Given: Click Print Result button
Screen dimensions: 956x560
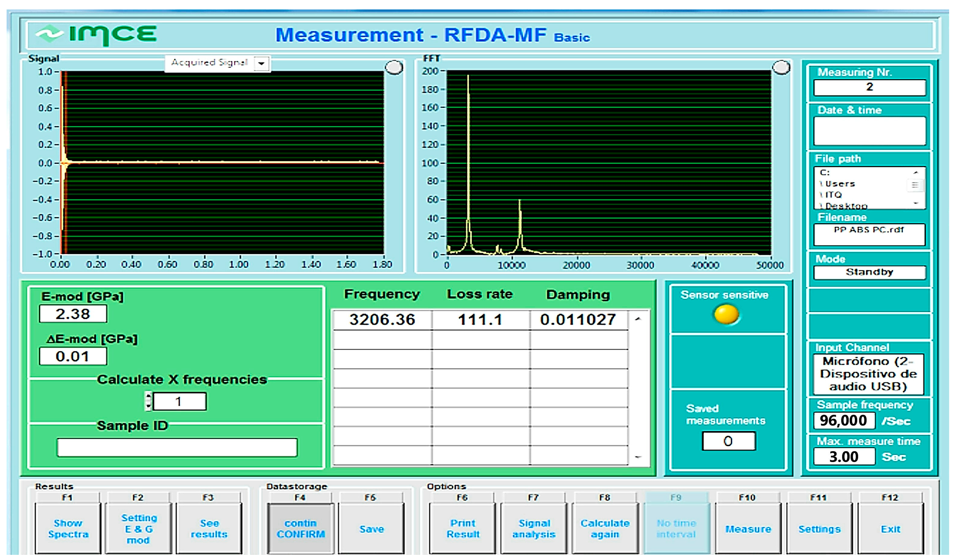Looking at the screenshot, I should [462, 528].
